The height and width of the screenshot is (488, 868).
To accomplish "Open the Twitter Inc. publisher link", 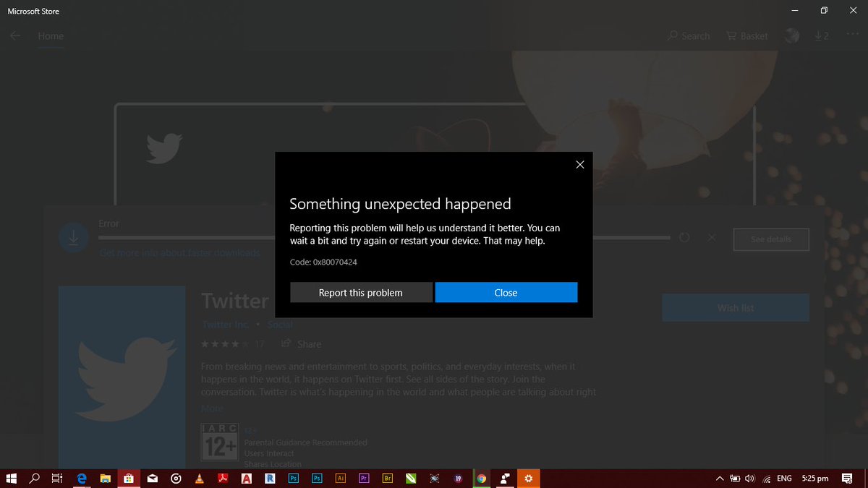I will (x=226, y=325).
